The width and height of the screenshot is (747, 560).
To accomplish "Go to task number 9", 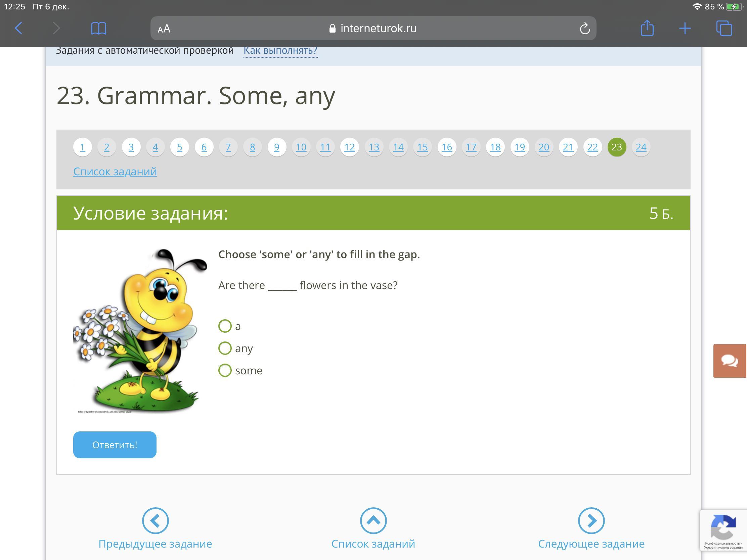I will click(276, 147).
